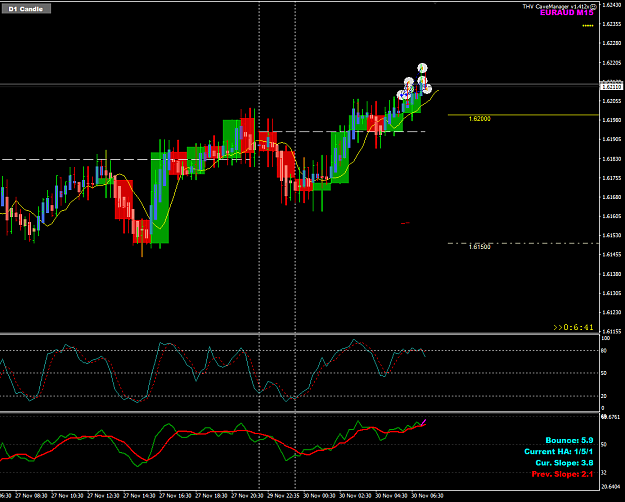The width and height of the screenshot is (625, 502).
Task: Click the 27 Nov 16:30 time label
Action: point(175,496)
